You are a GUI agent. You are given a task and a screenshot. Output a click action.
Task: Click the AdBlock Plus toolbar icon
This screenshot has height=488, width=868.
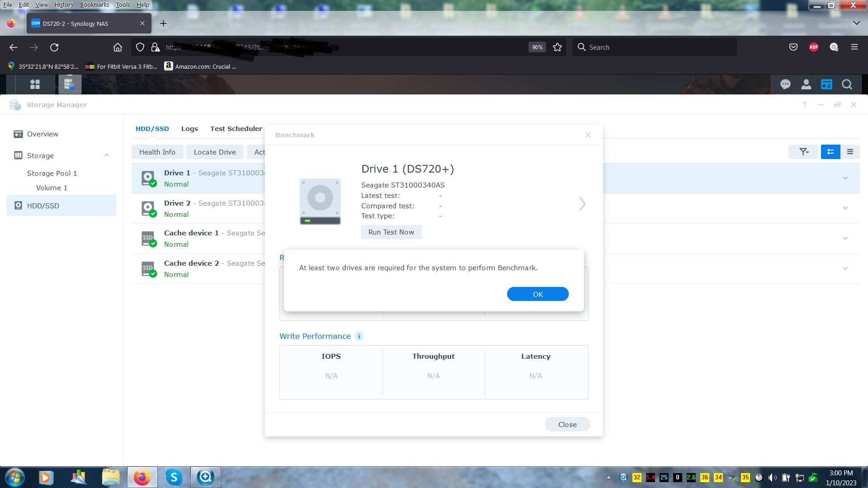point(813,47)
